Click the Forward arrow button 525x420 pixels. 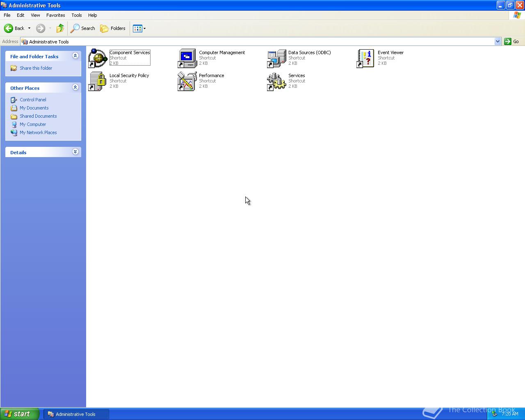point(41,28)
